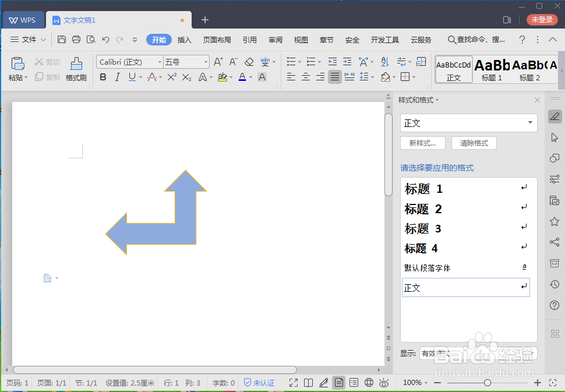Open the shapes icon in right sidebar
Viewport: 565px width, 392px height.
pyautogui.click(x=555, y=158)
